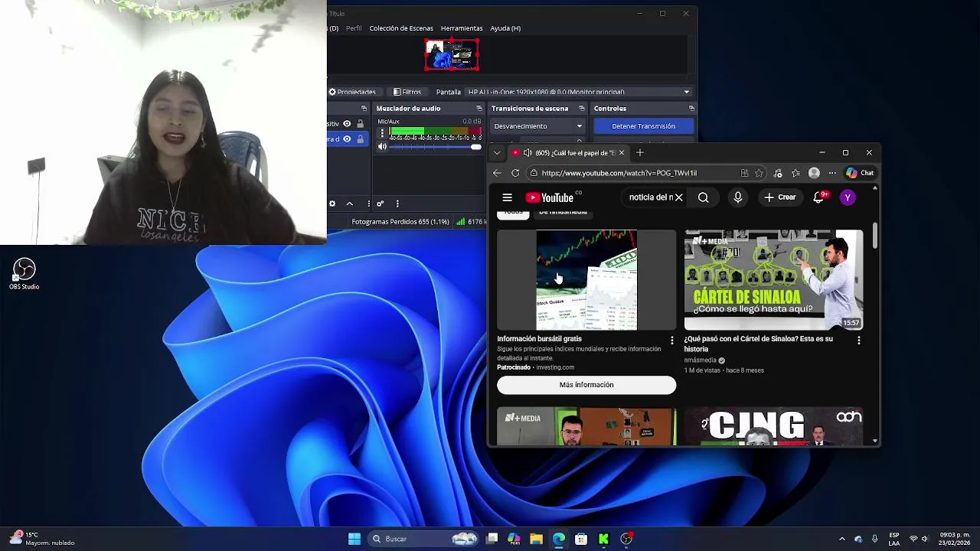This screenshot has height=551, width=980.
Task: Open Colección de Escenas menu in OBS
Action: click(401, 28)
